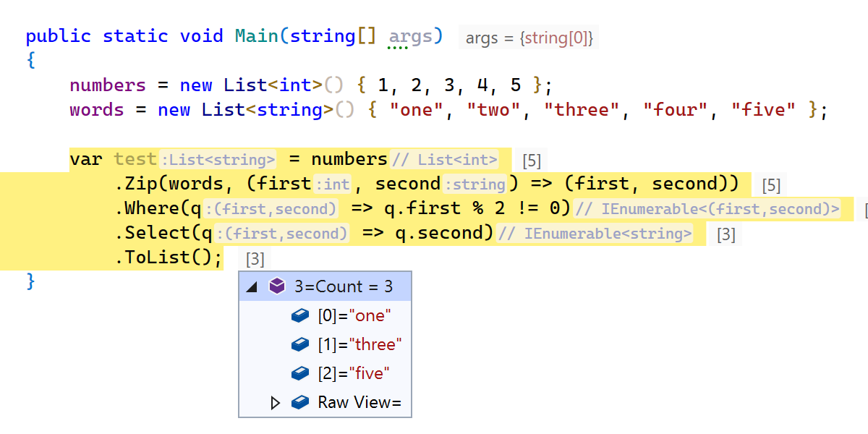Image resolution: width=868 pixels, height=434 pixels.
Task: Click the Main method name
Action: [x=257, y=36]
